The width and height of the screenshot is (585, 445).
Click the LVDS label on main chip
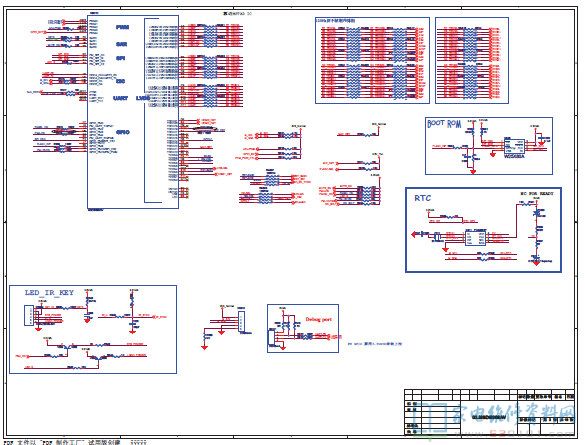(143, 98)
